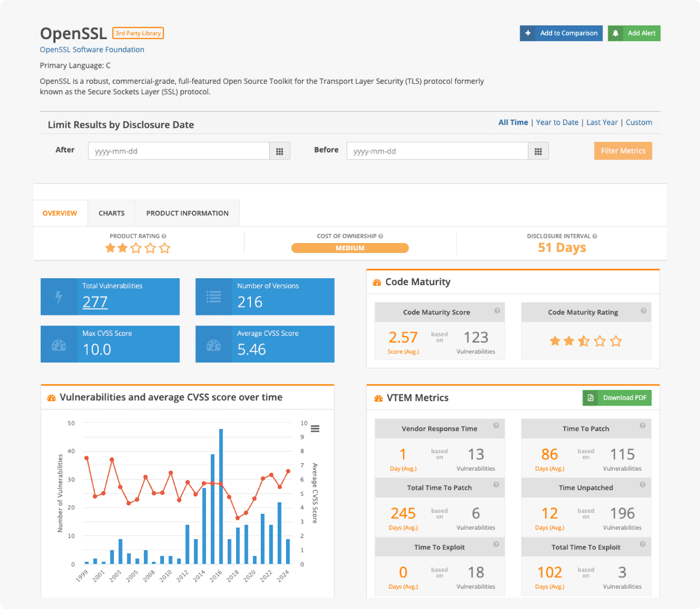Click the Download PDF button

pos(617,398)
